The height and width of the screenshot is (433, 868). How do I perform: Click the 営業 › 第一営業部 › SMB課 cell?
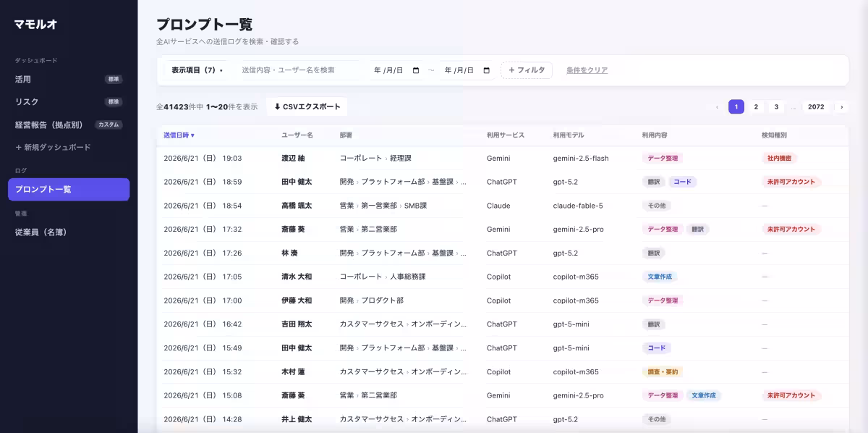click(x=383, y=206)
